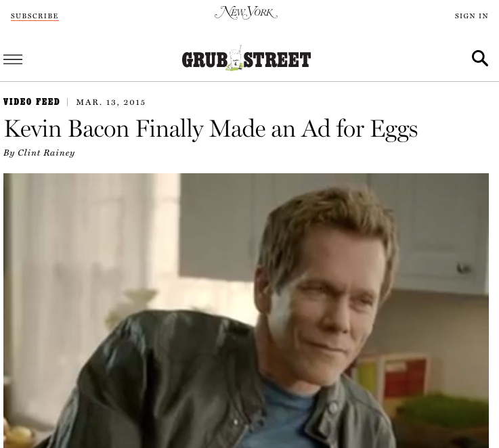Play the Kevin Bacon video image
The image size is (499, 448).
tap(246, 311)
